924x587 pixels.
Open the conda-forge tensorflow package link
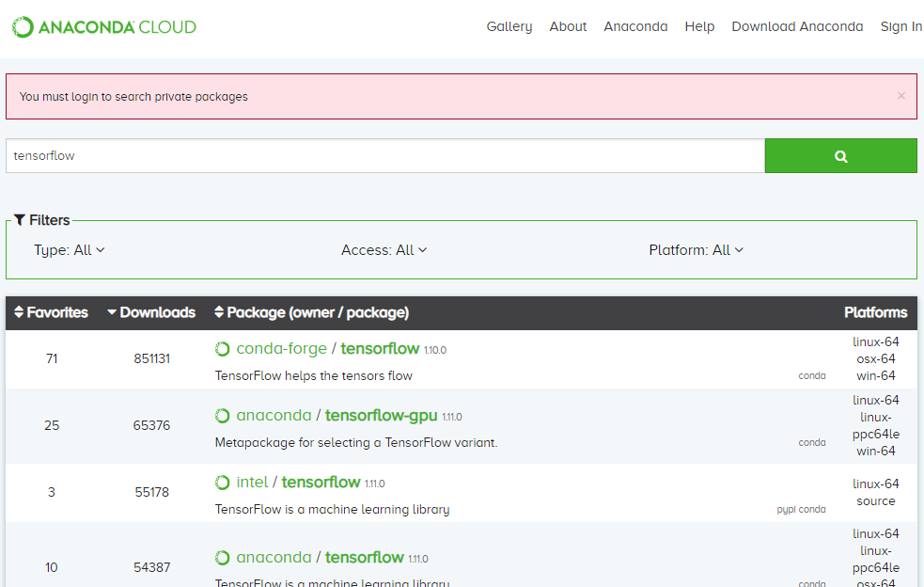380,349
